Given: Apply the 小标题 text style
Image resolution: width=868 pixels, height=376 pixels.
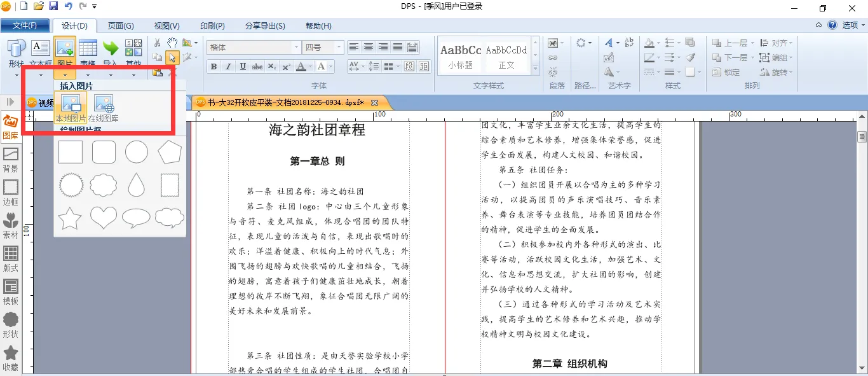Looking at the screenshot, I should pyautogui.click(x=461, y=55).
